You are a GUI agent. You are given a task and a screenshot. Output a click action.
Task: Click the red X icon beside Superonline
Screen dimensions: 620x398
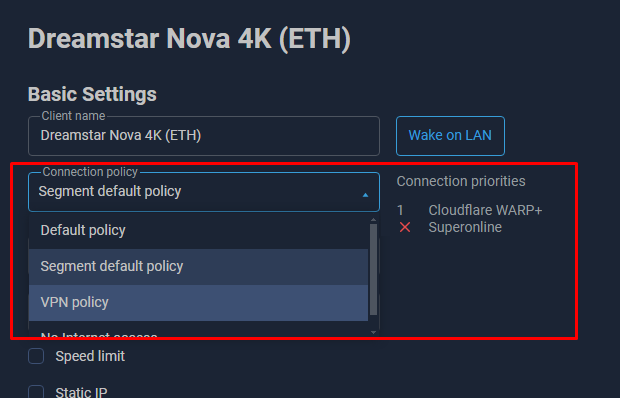coord(405,227)
